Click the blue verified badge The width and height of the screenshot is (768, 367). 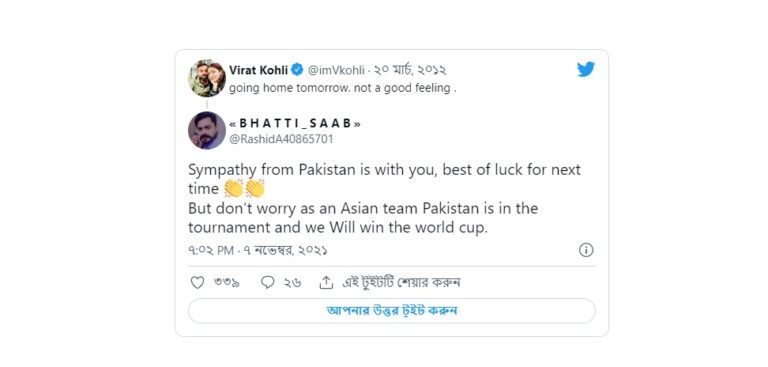[297, 70]
